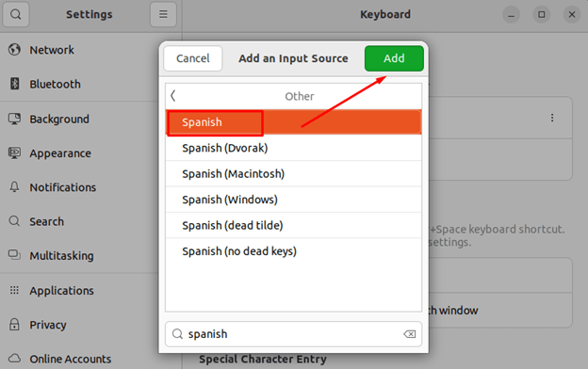Click the Notifications bell icon

pos(14,187)
